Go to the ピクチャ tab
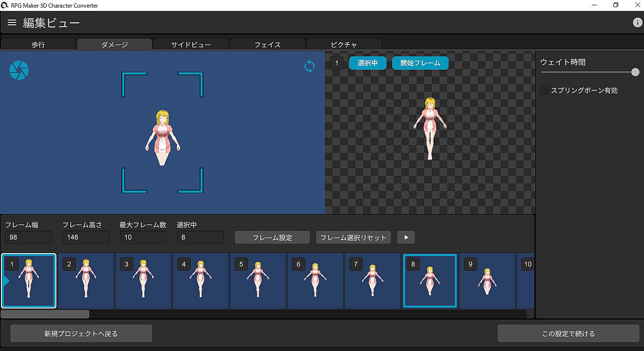The height and width of the screenshot is (351, 644). point(343,44)
